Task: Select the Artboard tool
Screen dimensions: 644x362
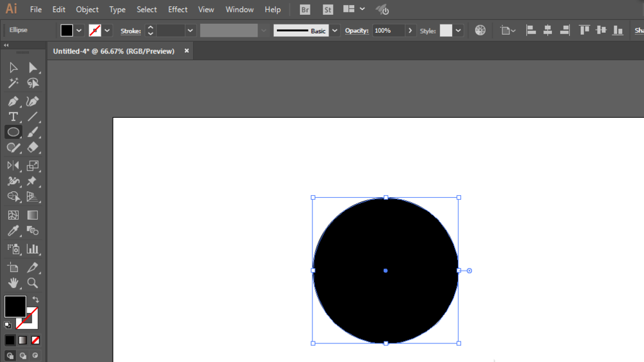Action: (x=13, y=267)
